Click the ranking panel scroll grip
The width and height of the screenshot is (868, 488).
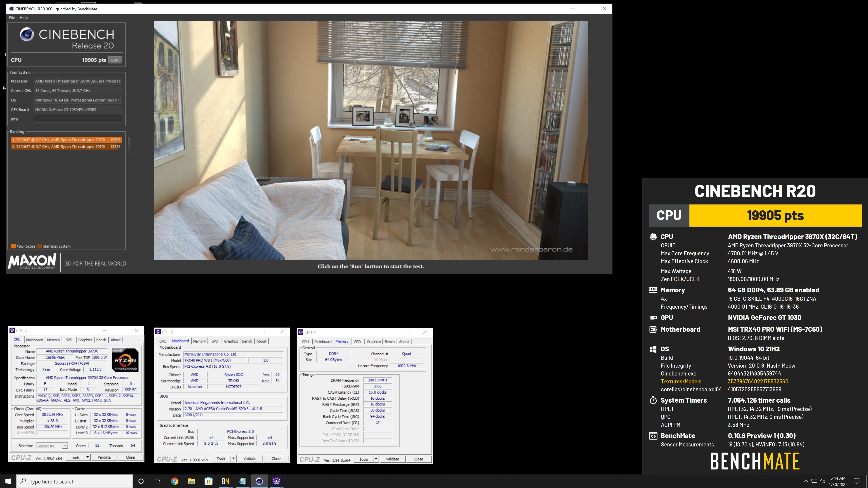[128, 148]
